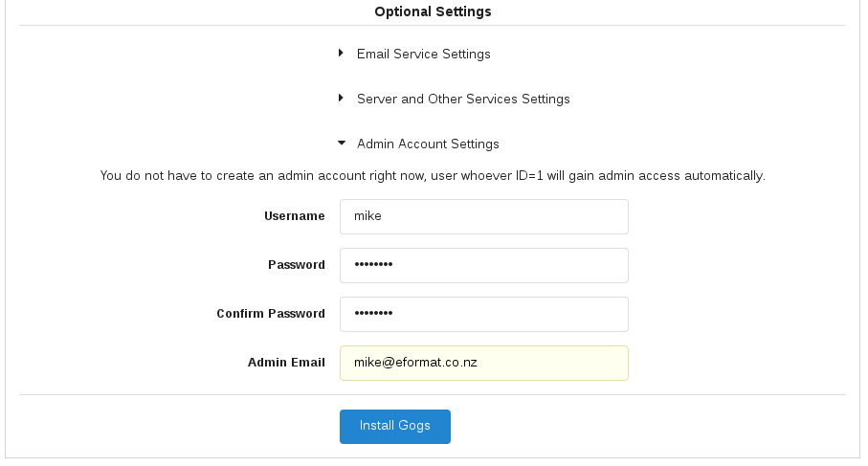Click the Optional Settings heading
The image size is (868, 466).
[433, 11]
